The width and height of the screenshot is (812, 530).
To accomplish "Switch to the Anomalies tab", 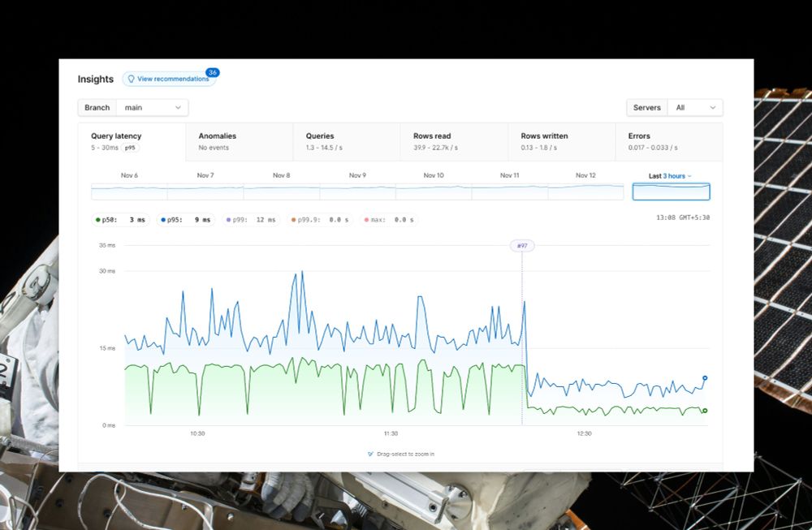I will pos(240,142).
